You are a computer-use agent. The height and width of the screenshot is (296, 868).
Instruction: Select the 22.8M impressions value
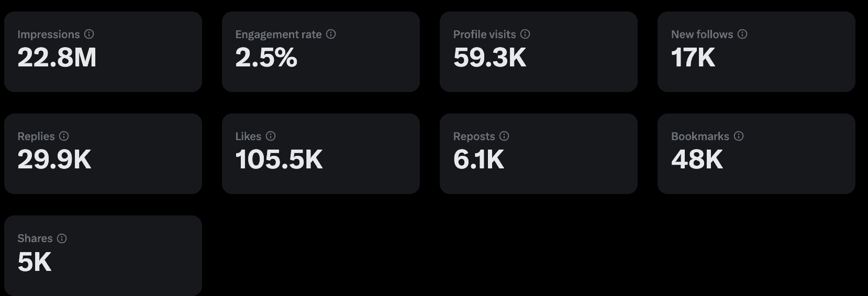[57, 58]
